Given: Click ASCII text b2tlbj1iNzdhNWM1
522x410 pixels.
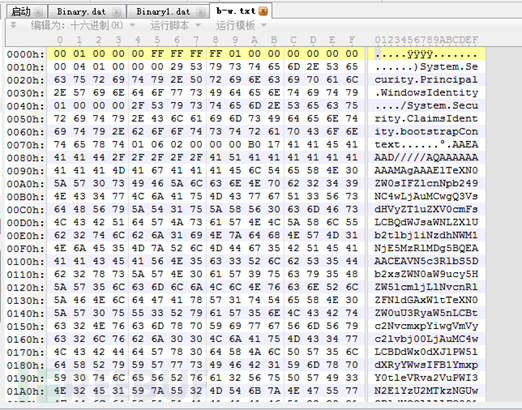Looking at the screenshot, I should pos(426,235).
